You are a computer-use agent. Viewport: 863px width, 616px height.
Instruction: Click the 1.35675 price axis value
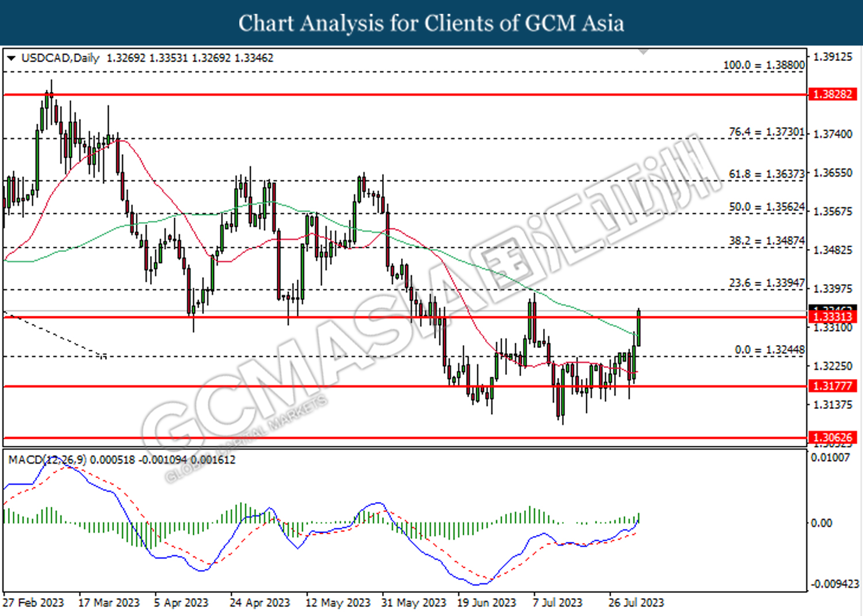pyautogui.click(x=833, y=211)
